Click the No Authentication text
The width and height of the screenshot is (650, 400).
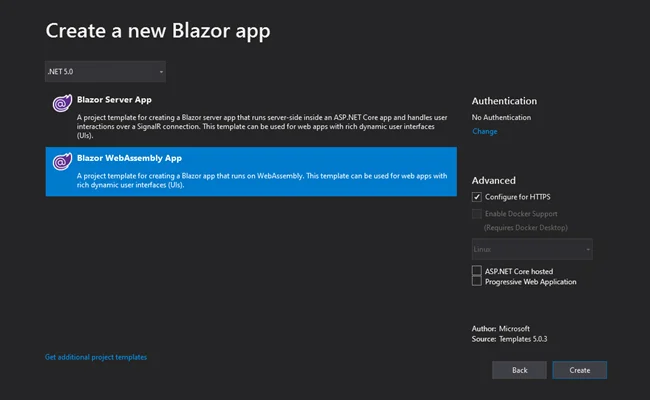coord(501,118)
